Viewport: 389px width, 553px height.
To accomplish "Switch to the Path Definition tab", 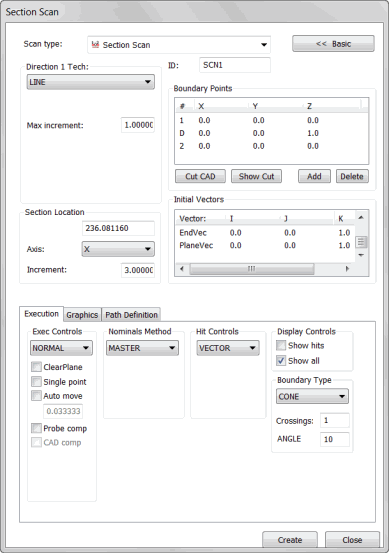I will point(131,315).
